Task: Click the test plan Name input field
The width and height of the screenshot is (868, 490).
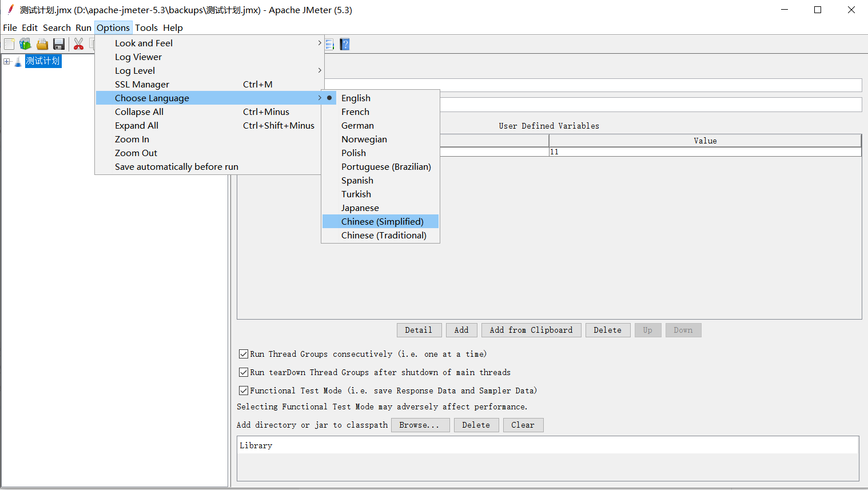Action: point(593,85)
